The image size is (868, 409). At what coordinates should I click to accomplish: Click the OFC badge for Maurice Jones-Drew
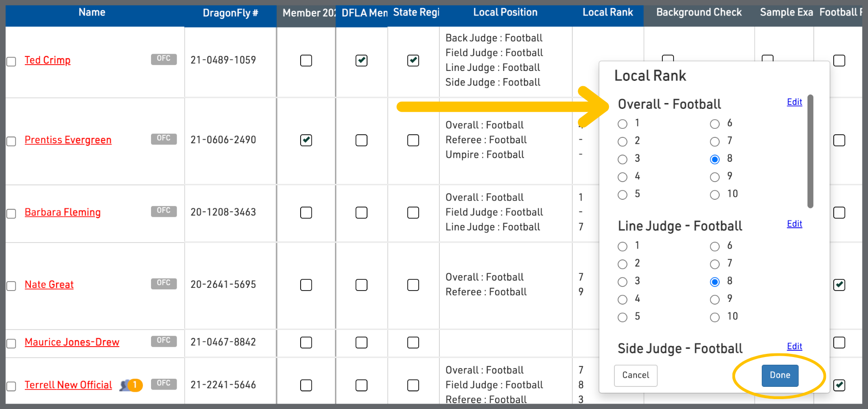[164, 341]
